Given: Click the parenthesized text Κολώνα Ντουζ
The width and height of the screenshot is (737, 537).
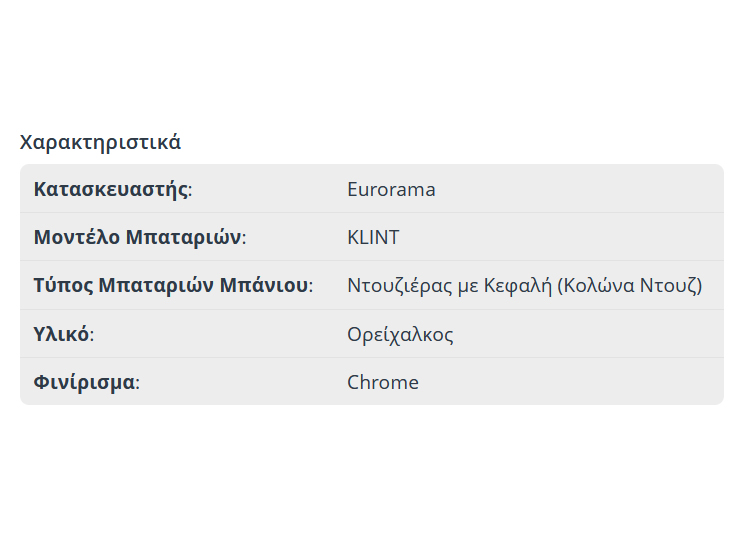Looking at the screenshot, I should click(630, 285).
